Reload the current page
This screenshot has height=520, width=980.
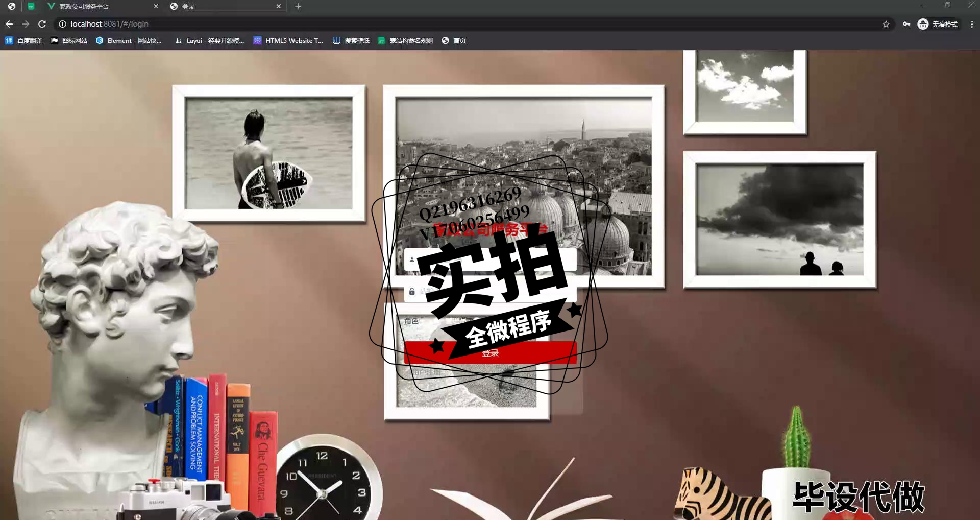pyautogui.click(x=42, y=24)
